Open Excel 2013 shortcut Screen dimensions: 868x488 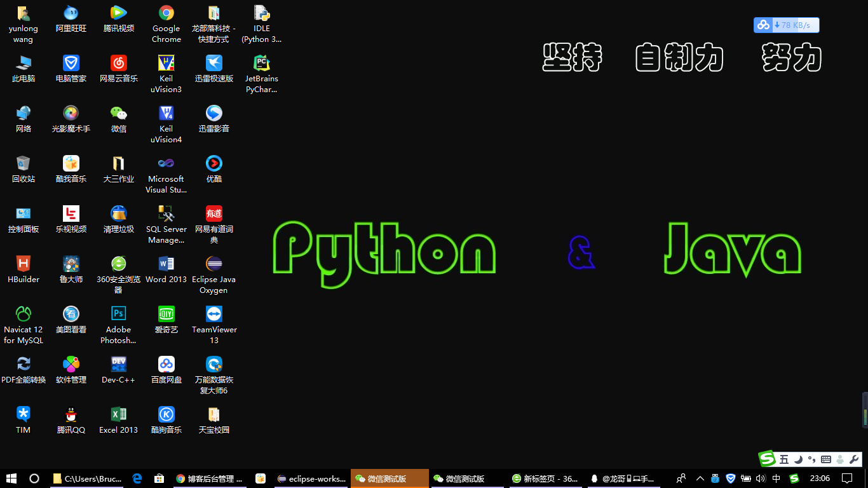(119, 421)
